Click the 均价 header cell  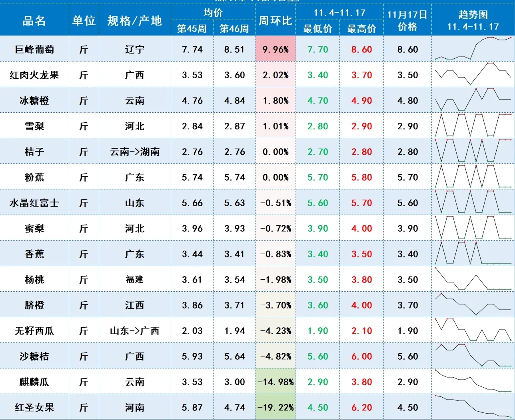point(213,13)
